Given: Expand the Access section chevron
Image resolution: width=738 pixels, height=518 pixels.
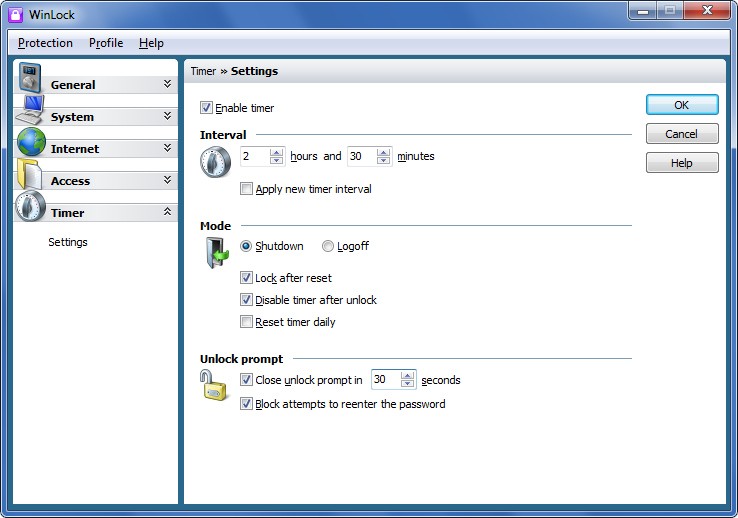Looking at the screenshot, I should pos(167,180).
